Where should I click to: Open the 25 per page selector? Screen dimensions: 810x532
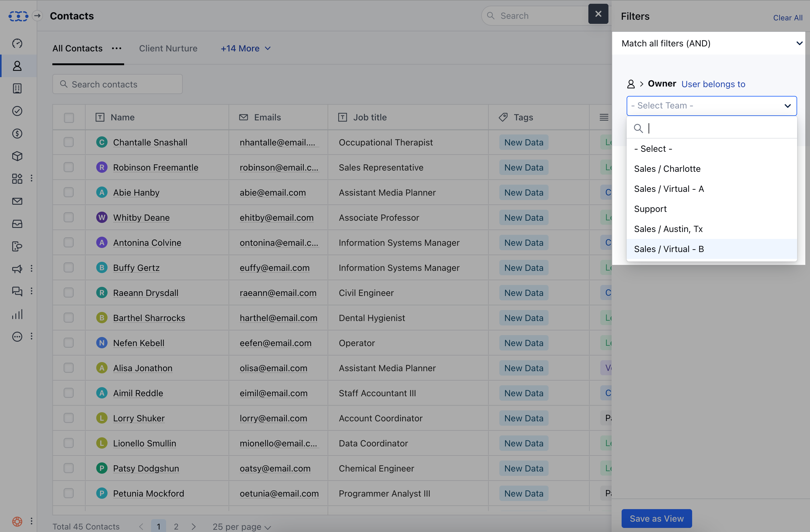point(241,527)
